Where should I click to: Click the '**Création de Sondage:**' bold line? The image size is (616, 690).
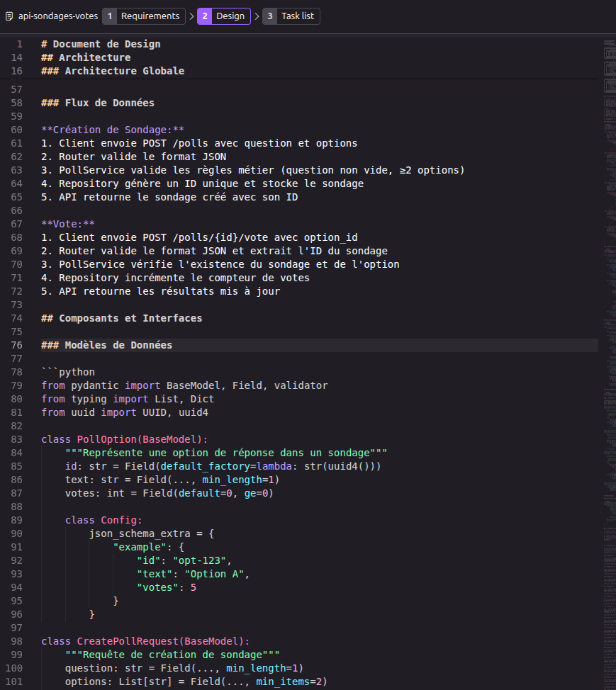tap(113, 130)
